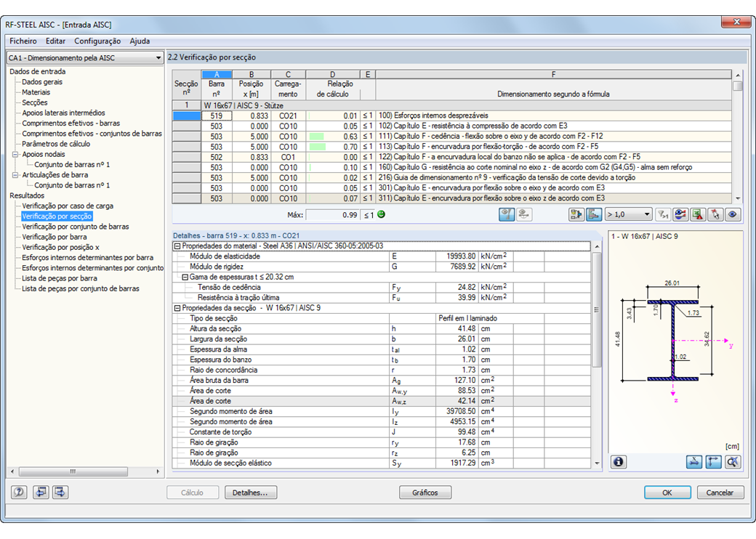Click the Detalhes... button

[x=250, y=493]
